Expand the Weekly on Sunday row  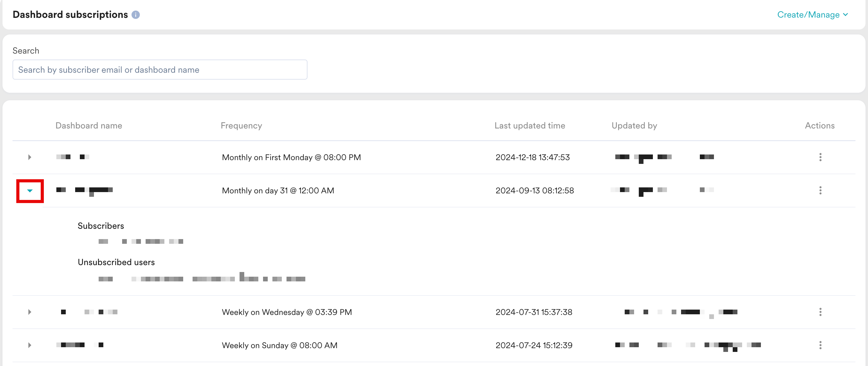30,345
